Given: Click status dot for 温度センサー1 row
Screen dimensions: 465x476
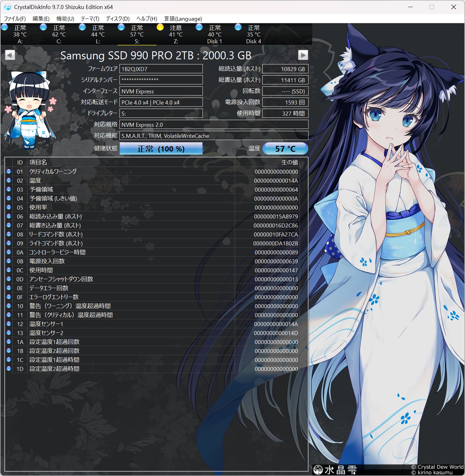Looking at the screenshot, I should pyautogui.click(x=9, y=324).
